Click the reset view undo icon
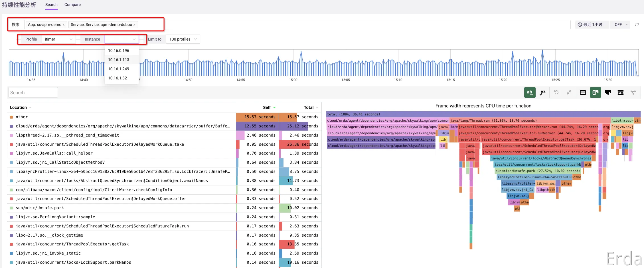 tap(556, 93)
